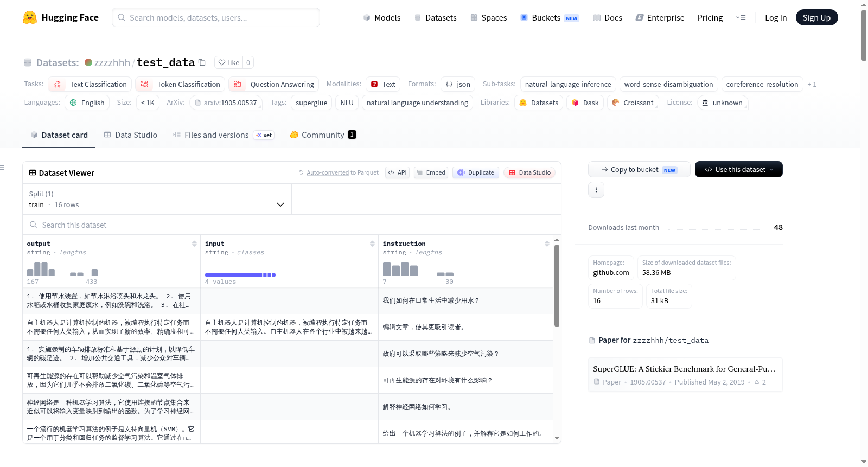Select the natural-language-inference sub-task tag
The height and width of the screenshot is (467, 868).
point(568,84)
